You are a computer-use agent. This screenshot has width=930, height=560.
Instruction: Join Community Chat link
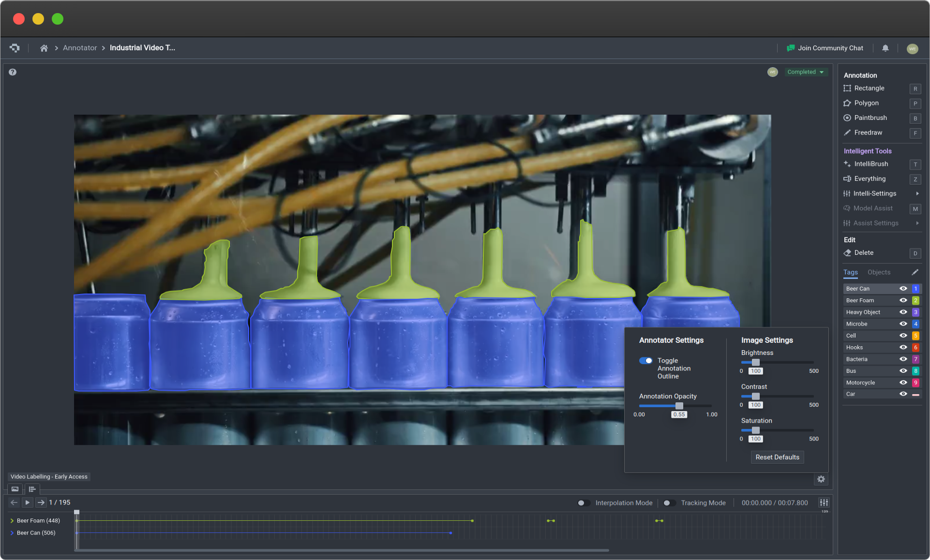[x=827, y=47]
